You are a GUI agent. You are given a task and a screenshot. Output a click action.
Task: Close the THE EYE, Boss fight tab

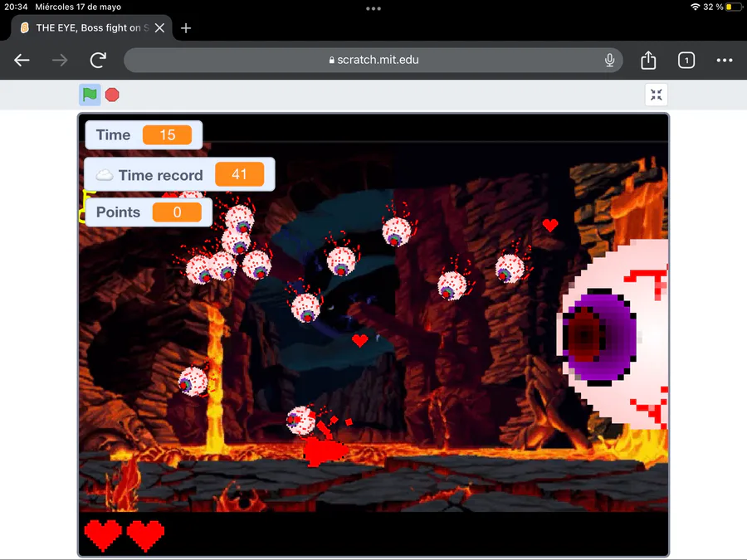pos(159,28)
